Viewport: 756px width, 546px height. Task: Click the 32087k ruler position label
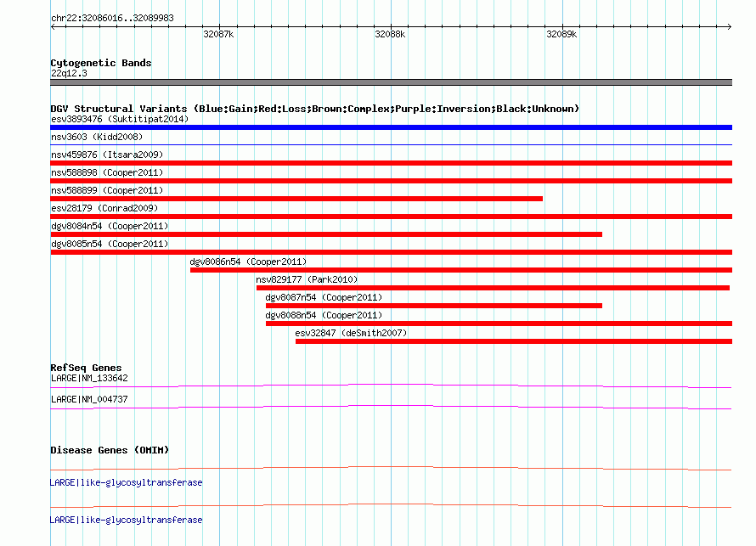click(218, 34)
